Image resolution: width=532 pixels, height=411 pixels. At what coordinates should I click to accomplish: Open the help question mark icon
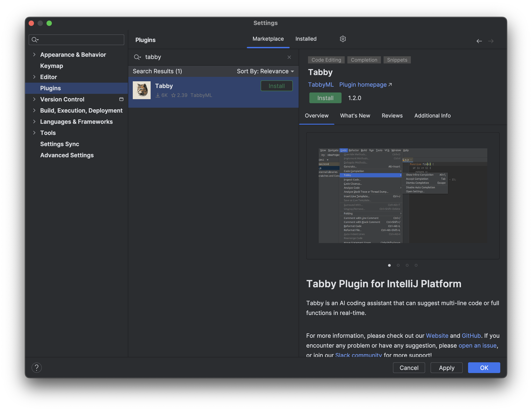36,367
